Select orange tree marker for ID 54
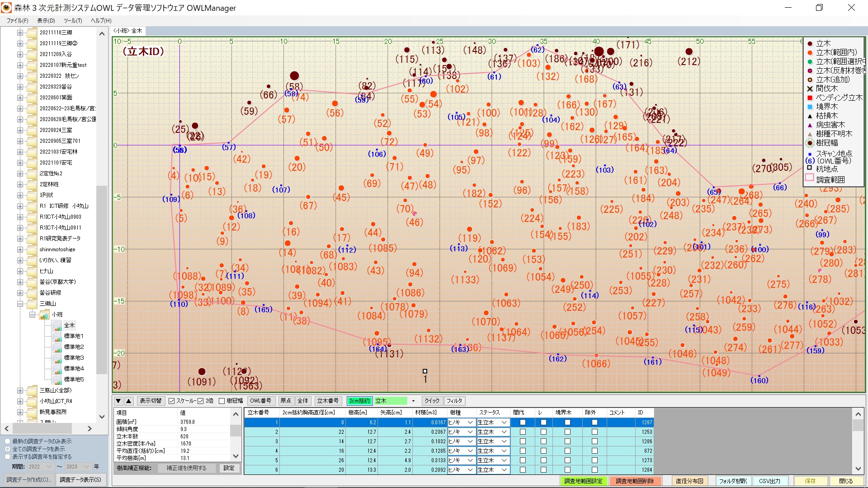868x488 pixels. click(x=434, y=94)
